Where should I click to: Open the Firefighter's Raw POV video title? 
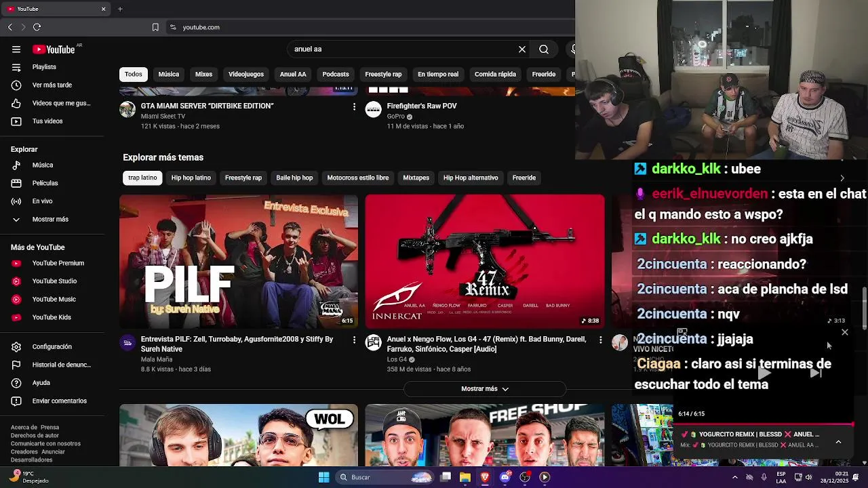[422, 106]
